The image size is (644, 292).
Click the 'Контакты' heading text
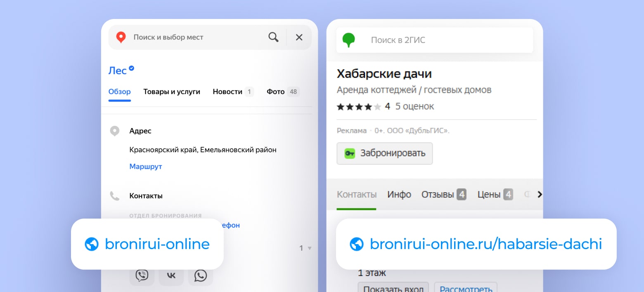point(146,195)
